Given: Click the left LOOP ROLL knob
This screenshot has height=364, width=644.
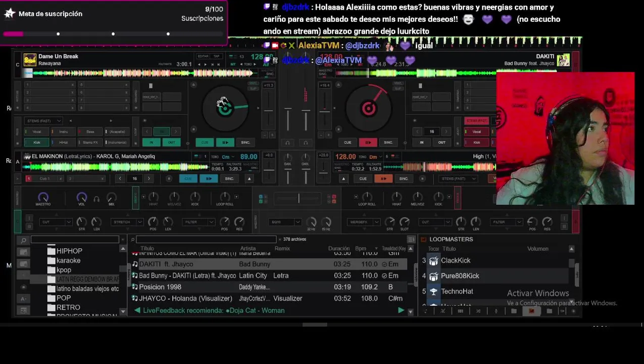Looking at the screenshot, I should [x=225, y=197].
